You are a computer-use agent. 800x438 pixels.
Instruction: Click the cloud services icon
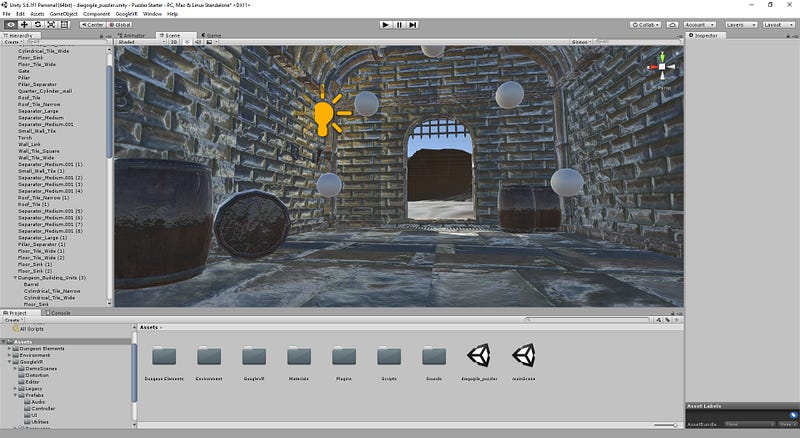pos(671,24)
